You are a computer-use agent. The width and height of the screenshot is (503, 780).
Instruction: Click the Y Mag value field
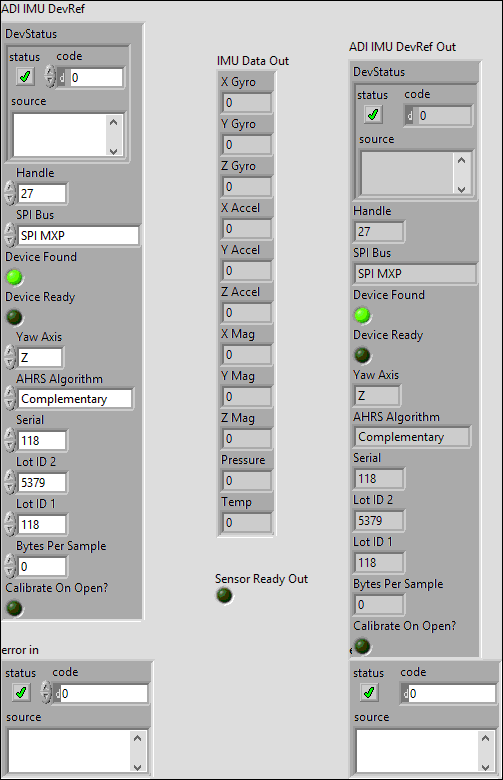(247, 396)
